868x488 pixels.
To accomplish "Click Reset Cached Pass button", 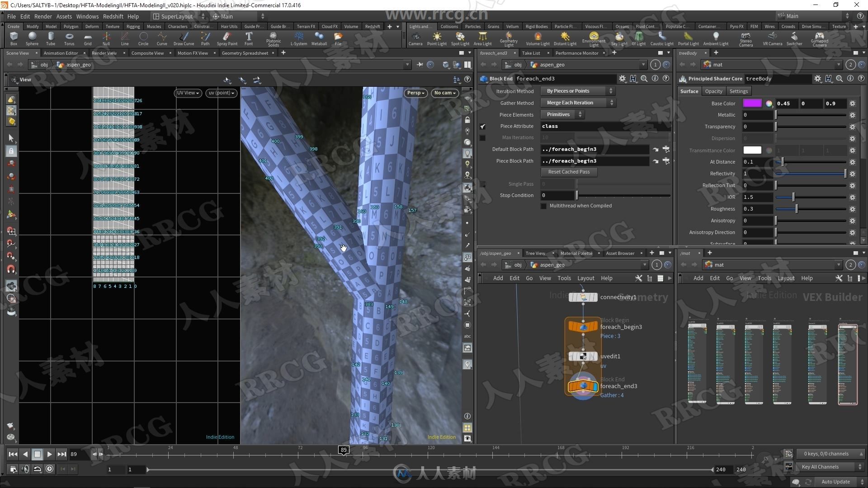I will tap(568, 172).
